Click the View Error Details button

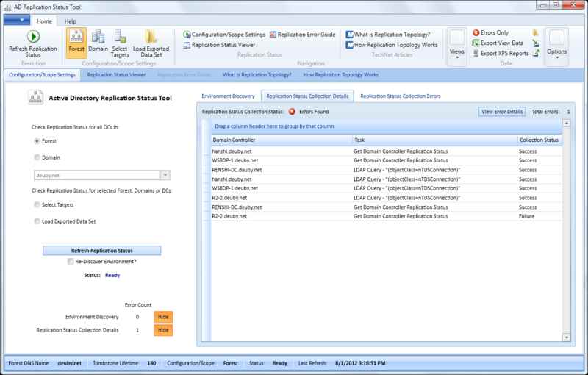(x=502, y=112)
